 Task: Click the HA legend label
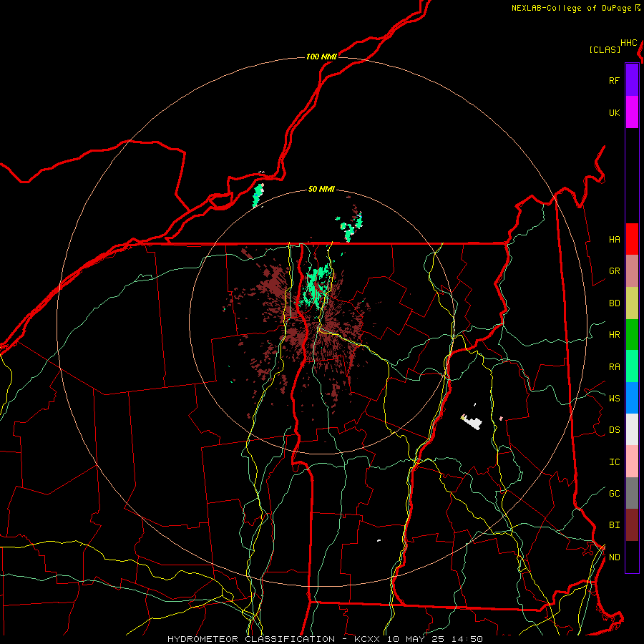614,239
